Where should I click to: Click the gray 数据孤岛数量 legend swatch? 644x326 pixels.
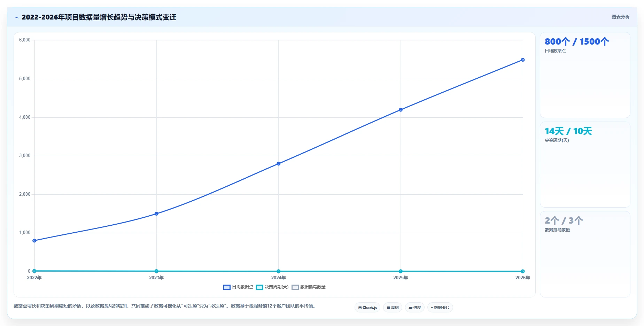click(x=295, y=287)
